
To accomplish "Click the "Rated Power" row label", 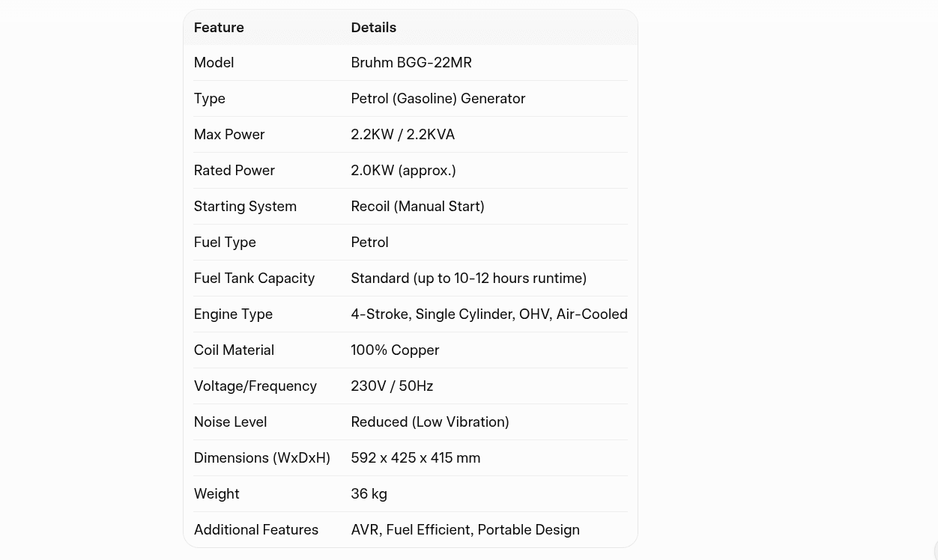I will pos(234,171).
